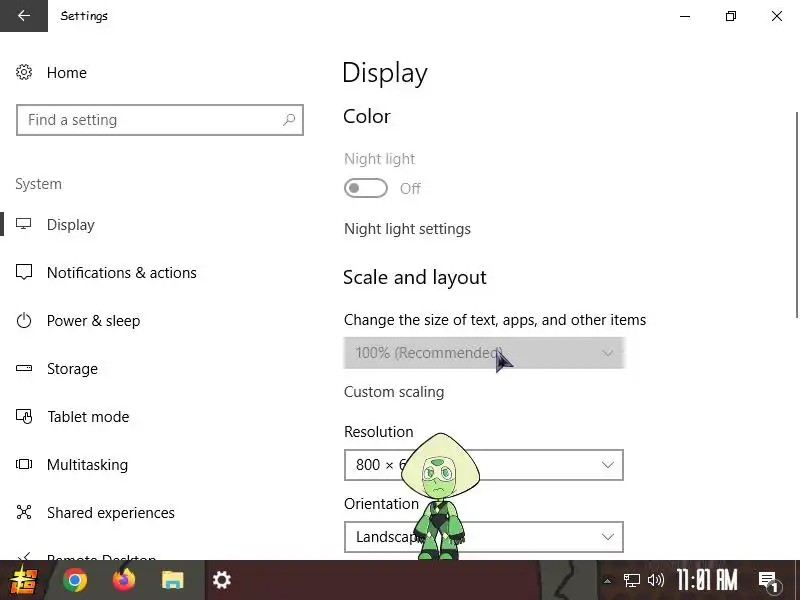Viewport: 800px width, 600px height.
Task: Open Home via the gear icon
Action: click(x=23, y=72)
